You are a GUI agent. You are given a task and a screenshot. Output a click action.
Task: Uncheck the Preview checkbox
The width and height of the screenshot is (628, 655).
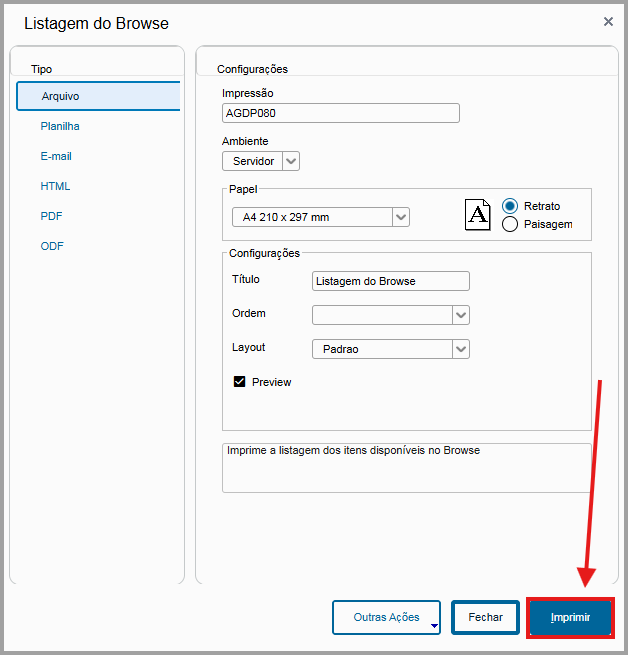239,382
